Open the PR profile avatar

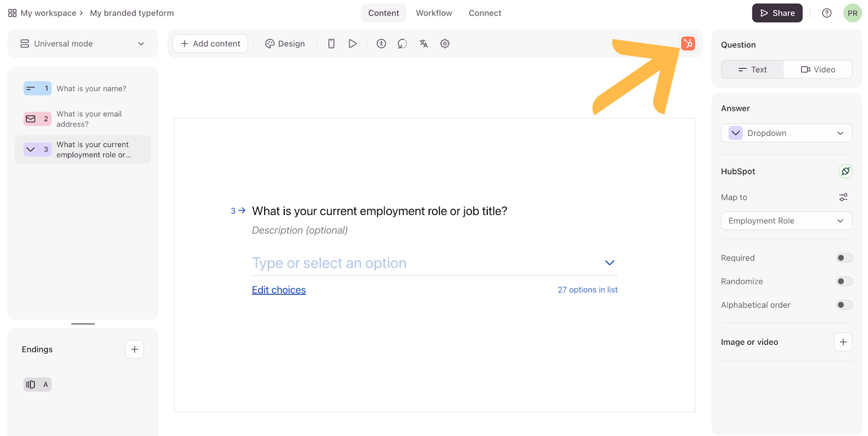[852, 13]
